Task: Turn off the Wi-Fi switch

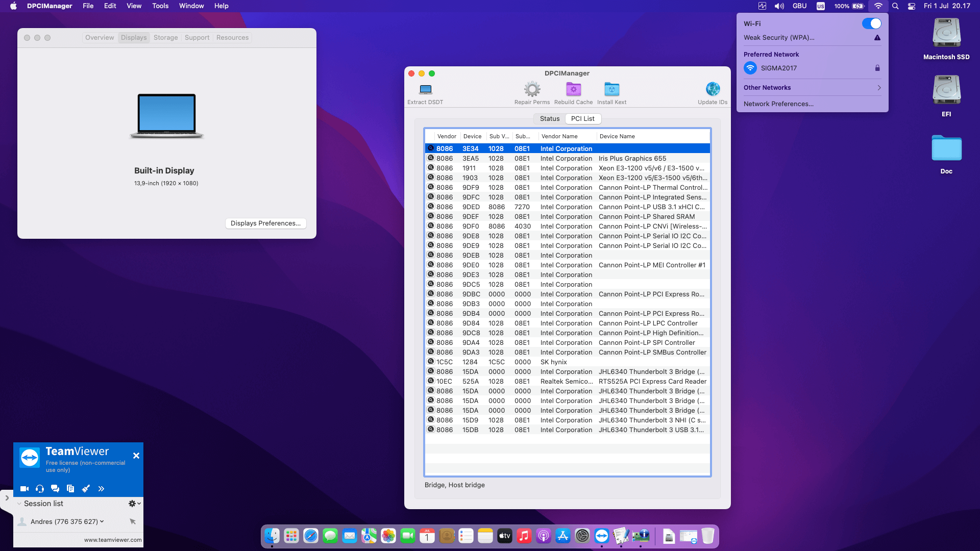Action: (871, 23)
